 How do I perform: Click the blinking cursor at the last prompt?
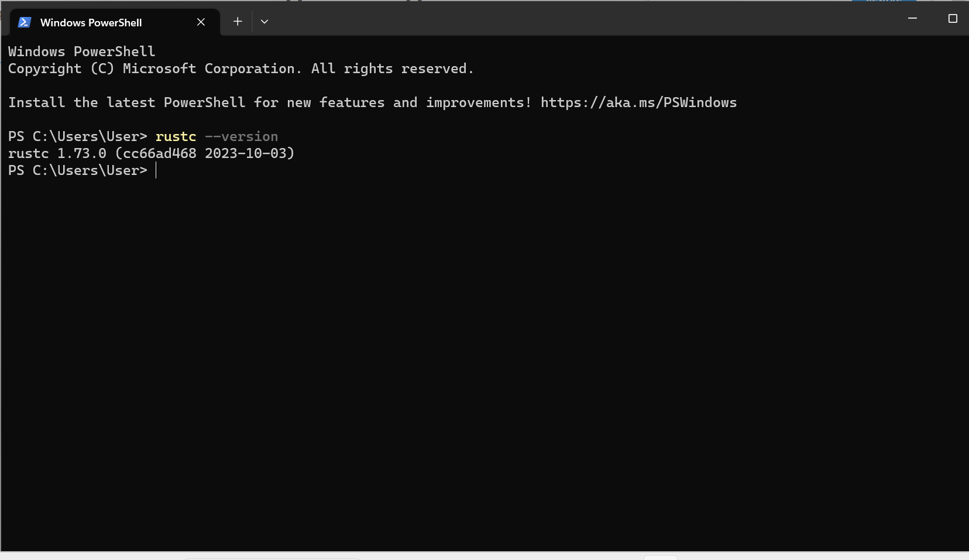click(x=156, y=171)
